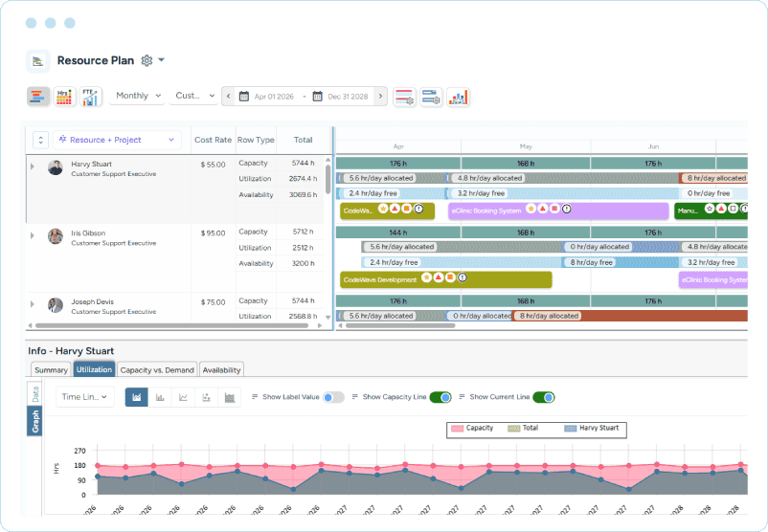Click the Cost Rate column header
768x532 pixels.
click(x=213, y=140)
